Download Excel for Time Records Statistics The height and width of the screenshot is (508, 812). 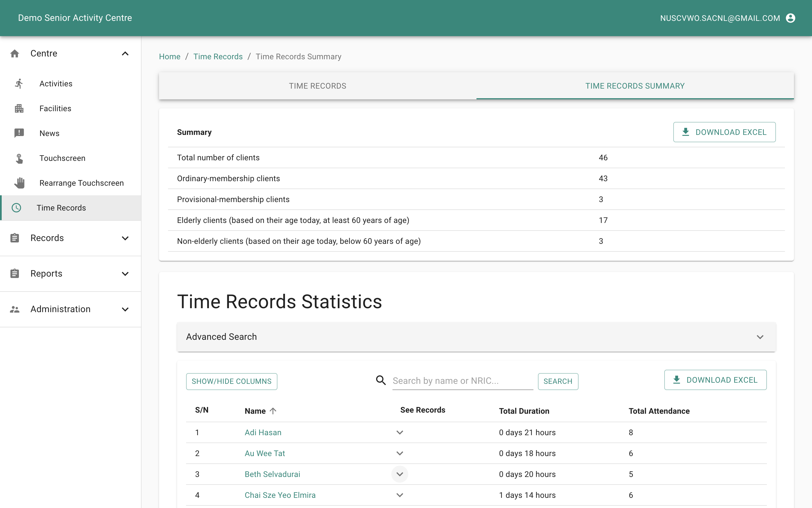(x=715, y=380)
